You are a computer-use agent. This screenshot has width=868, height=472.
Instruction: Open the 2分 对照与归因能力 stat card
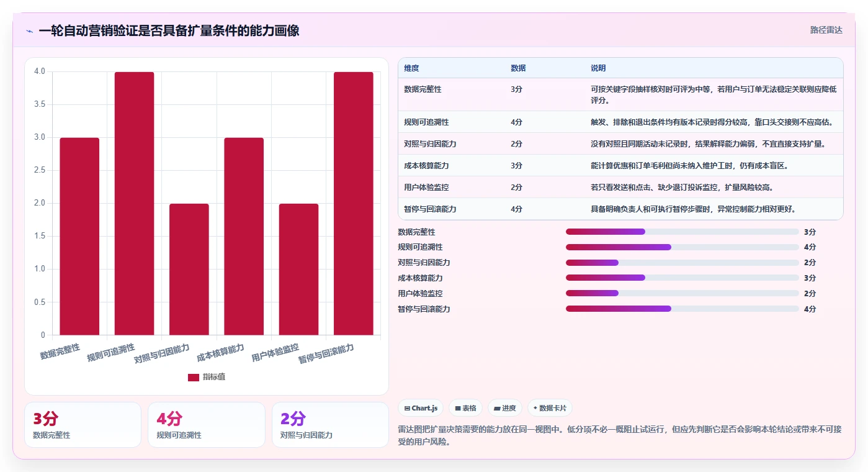(330, 425)
